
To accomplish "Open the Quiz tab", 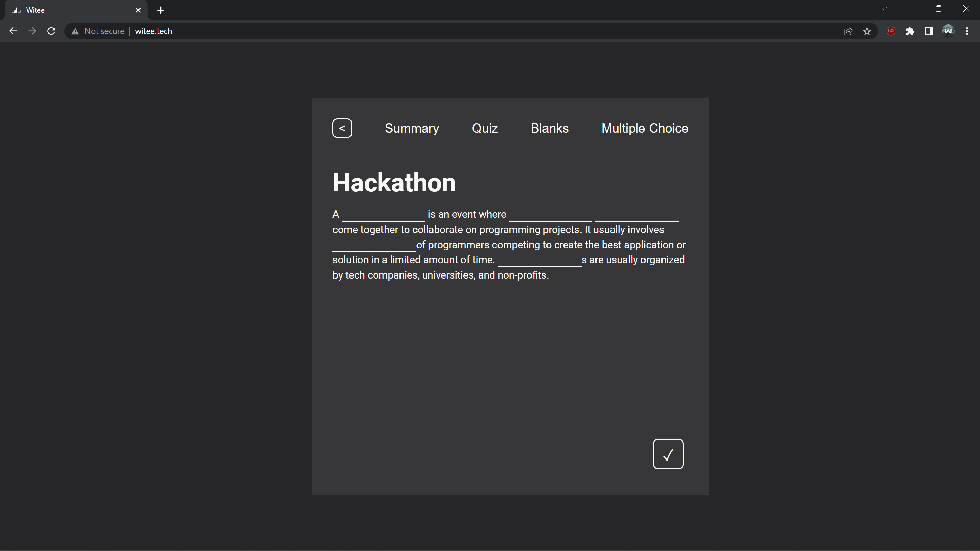I will (484, 128).
